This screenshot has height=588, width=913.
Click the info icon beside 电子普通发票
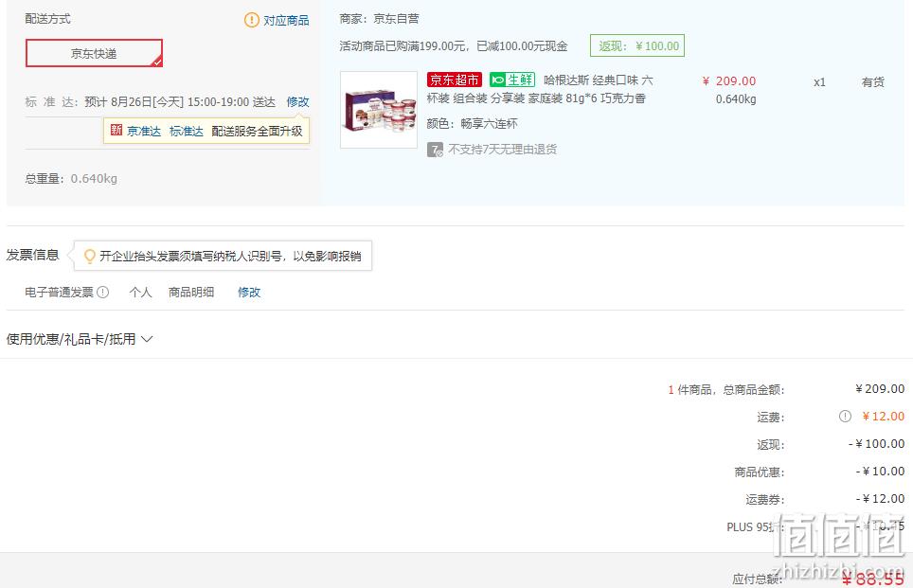click(103, 293)
